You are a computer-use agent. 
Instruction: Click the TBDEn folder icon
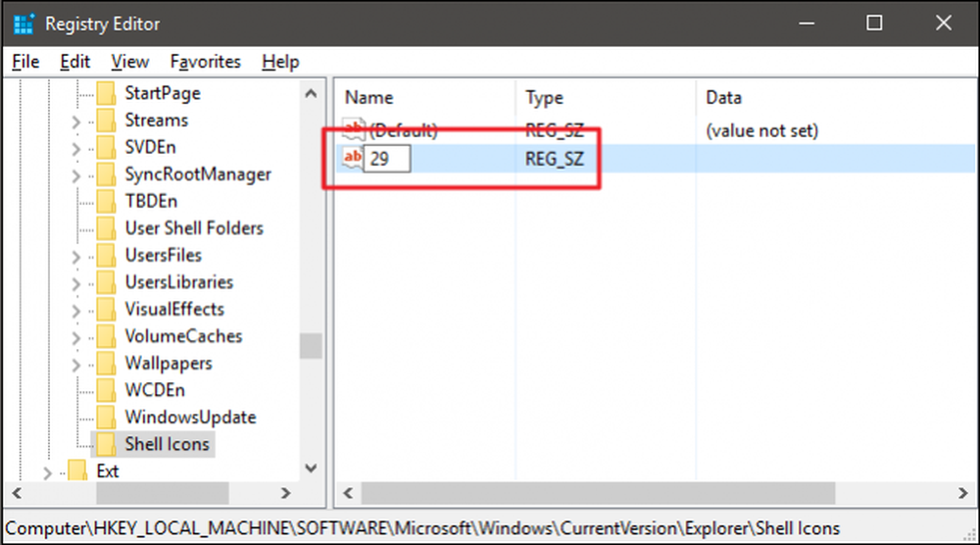(x=106, y=201)
